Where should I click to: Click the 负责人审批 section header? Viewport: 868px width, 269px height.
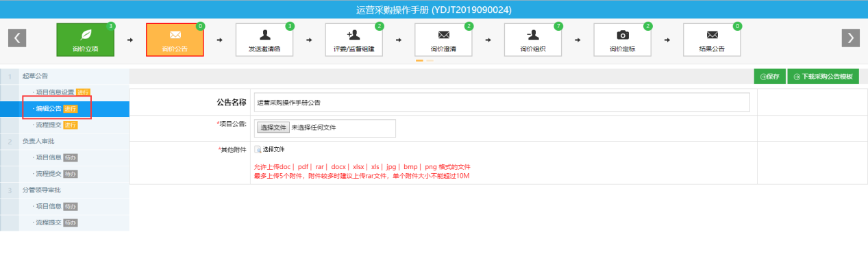(38, 141)
